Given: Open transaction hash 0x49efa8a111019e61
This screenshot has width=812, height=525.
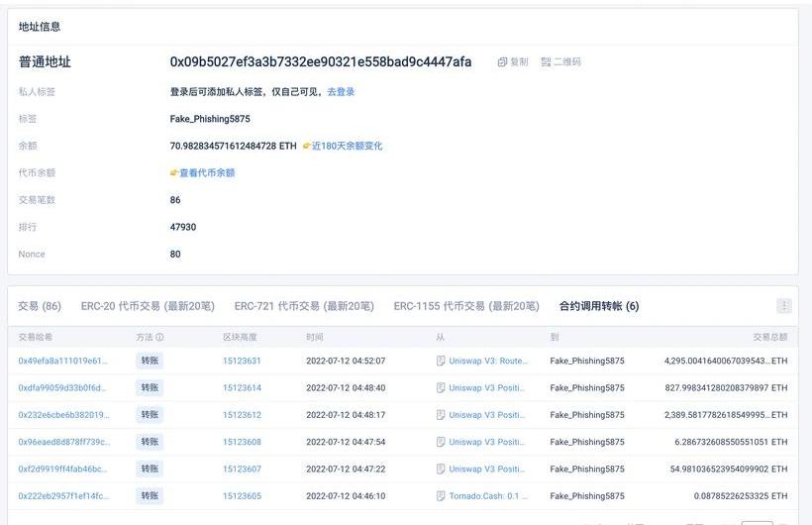Looking at the screenshot, I should click(x=62, y=362).
